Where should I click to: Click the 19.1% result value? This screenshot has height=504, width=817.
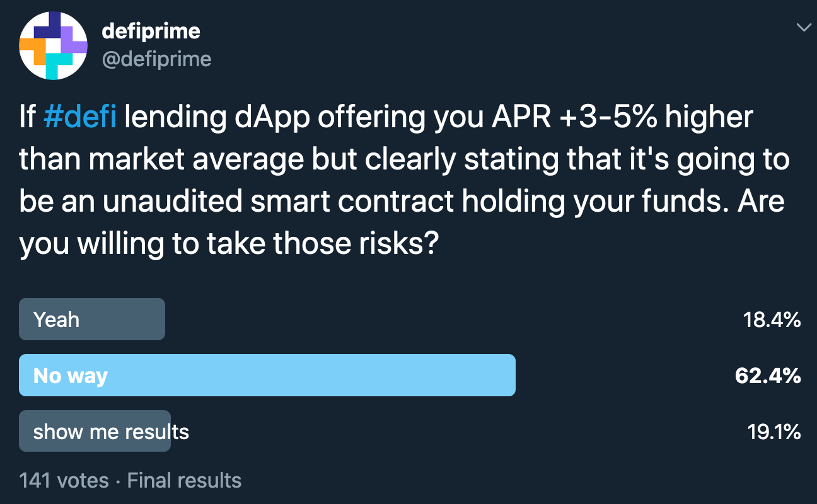click(x=773, y=432)
